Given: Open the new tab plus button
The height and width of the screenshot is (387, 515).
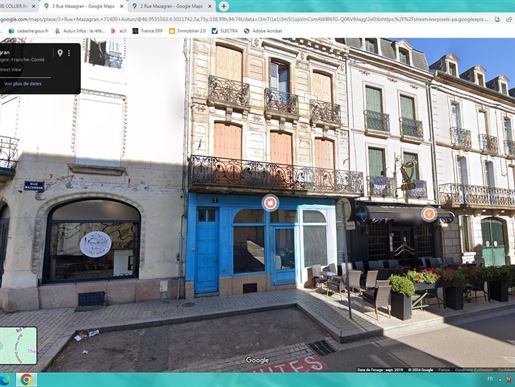Looking at the screenshot, I should [x=224, y=6].
